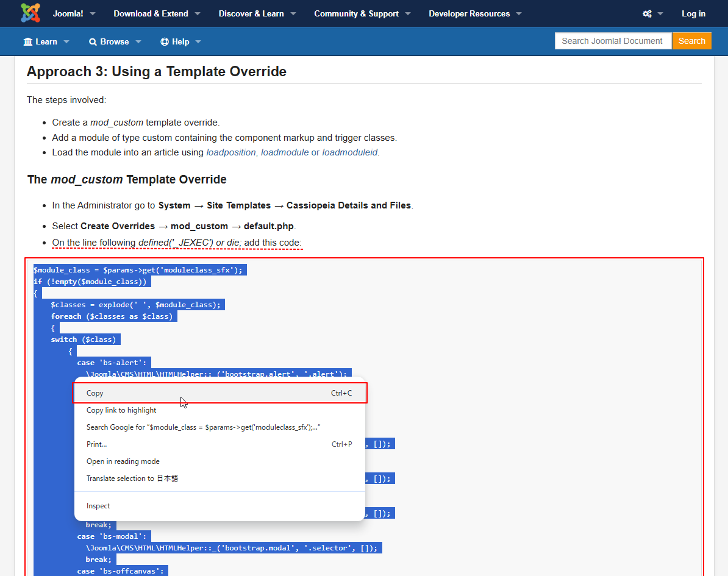Screen dimensions: 728x576
Task: Expand the Developer Resources menu
Action: [x=474, y=13]
